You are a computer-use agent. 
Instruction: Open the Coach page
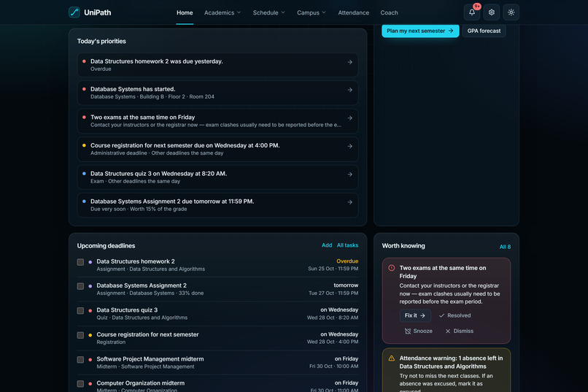pyautogui.click(x=389, y=12)
